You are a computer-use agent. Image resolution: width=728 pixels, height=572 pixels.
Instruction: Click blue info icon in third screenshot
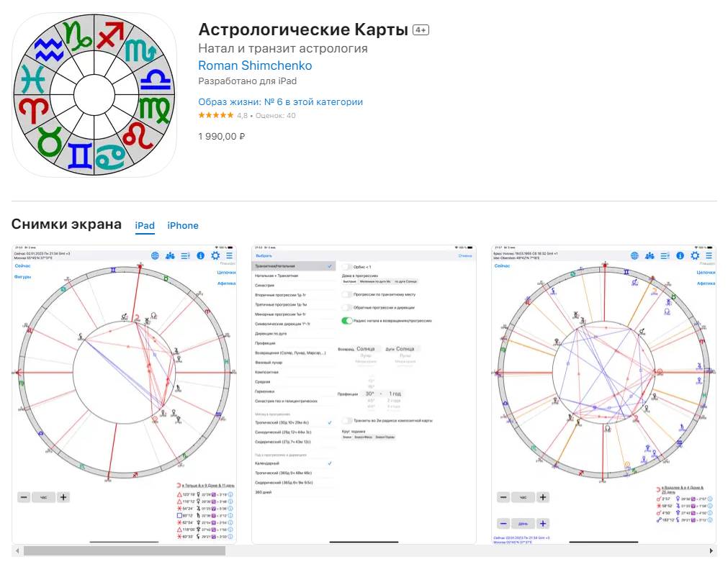pyautogui.click(x=680, y=255)
